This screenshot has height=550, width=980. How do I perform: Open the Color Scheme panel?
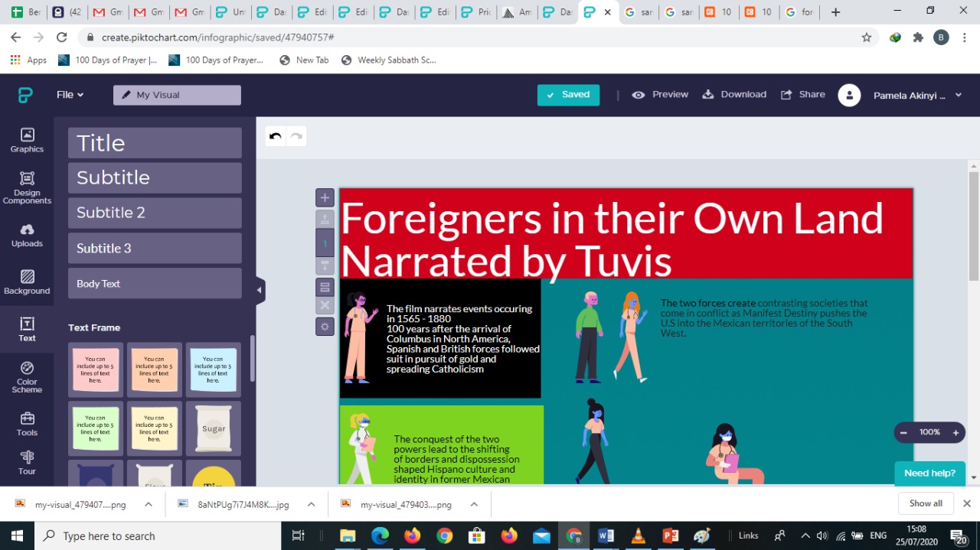tap(27, 377)
